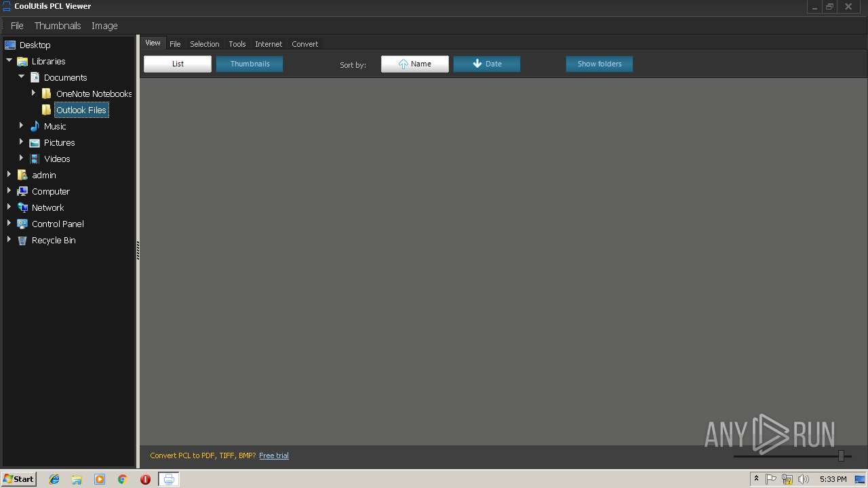Expand the Music tree node
The width and height of the screenshot is (868, 488).
click(21, 125)
